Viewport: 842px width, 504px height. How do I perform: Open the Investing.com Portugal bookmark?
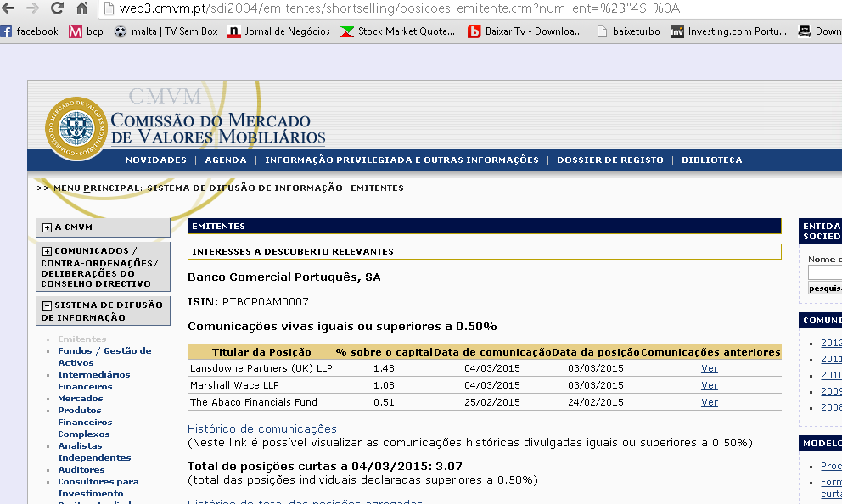tap(729, 31)
